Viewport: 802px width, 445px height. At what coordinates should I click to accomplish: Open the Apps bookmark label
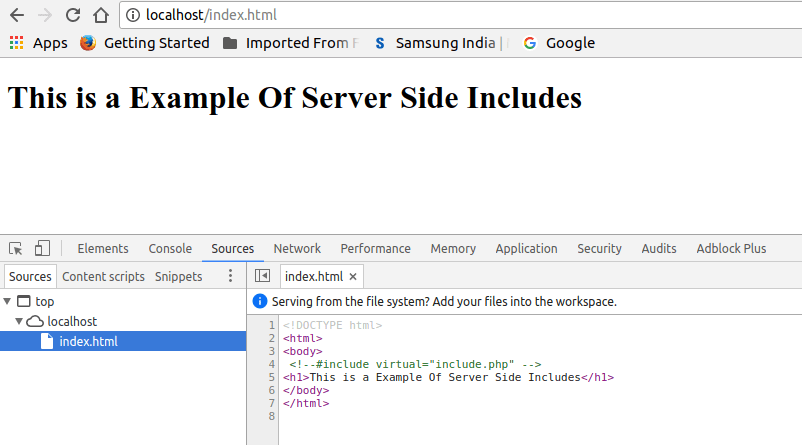pos(50,43)
